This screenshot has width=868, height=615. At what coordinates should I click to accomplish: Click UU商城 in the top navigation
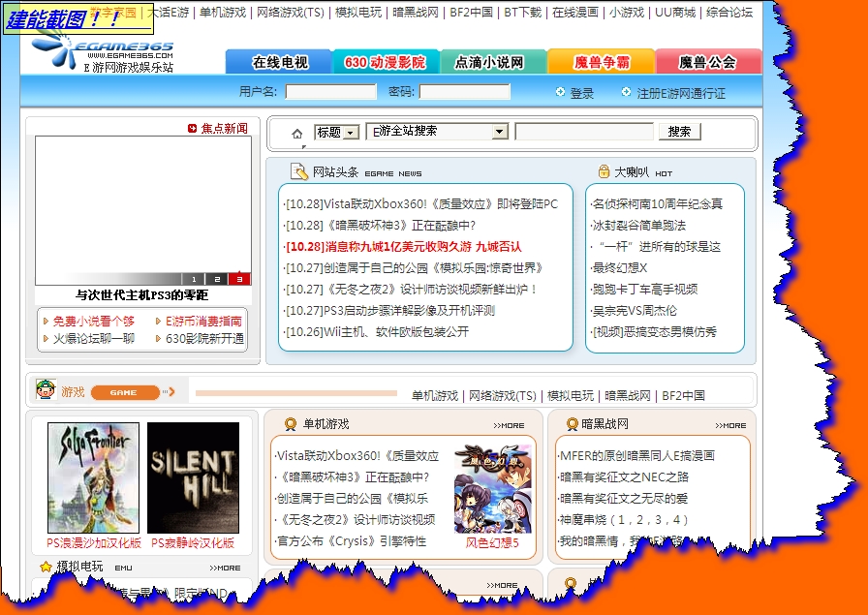[675, 13]
